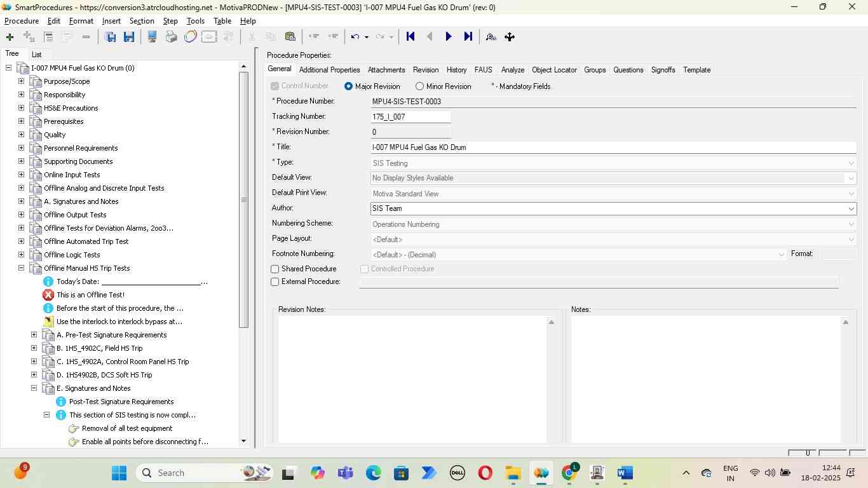Click the tree panel vertical scrollbar
868x488 pixels.
(243, 200)
